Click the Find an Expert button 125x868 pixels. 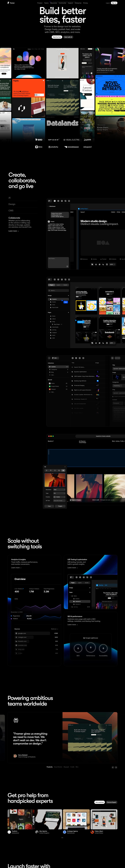point(111,802)
